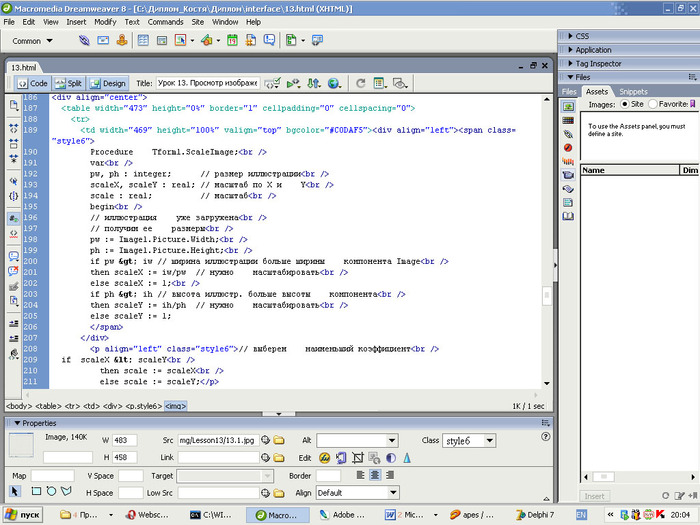700x525 pixels.
Task: Insert a Hyperlink from the Common bar
Action: 84,41
